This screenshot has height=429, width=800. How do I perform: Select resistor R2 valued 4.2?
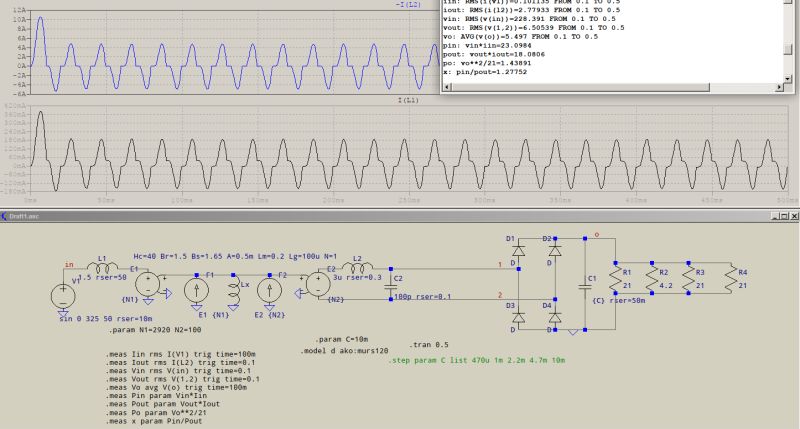(x=652, y=279)
